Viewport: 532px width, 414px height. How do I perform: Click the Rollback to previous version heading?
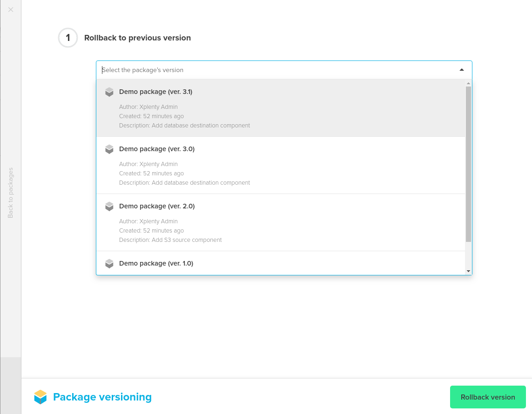pos(137,38)
